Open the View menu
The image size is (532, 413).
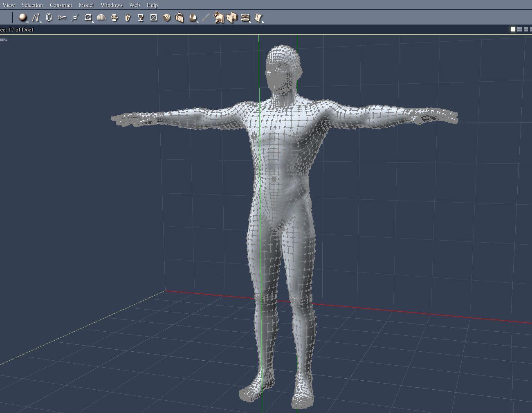coord(8,5)
